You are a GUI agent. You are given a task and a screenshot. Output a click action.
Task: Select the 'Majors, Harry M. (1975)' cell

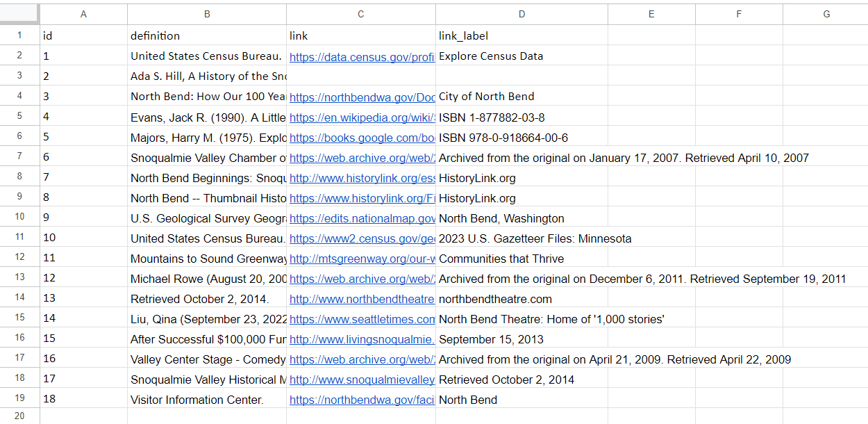pyautogui.click(x=207, y=137)
